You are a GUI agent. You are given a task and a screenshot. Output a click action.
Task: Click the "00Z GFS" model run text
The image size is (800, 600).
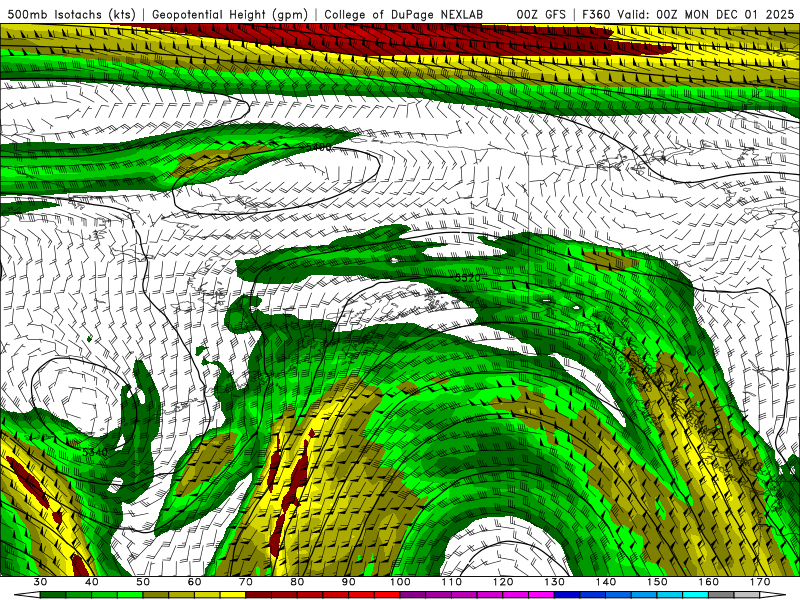pos(541,14)
